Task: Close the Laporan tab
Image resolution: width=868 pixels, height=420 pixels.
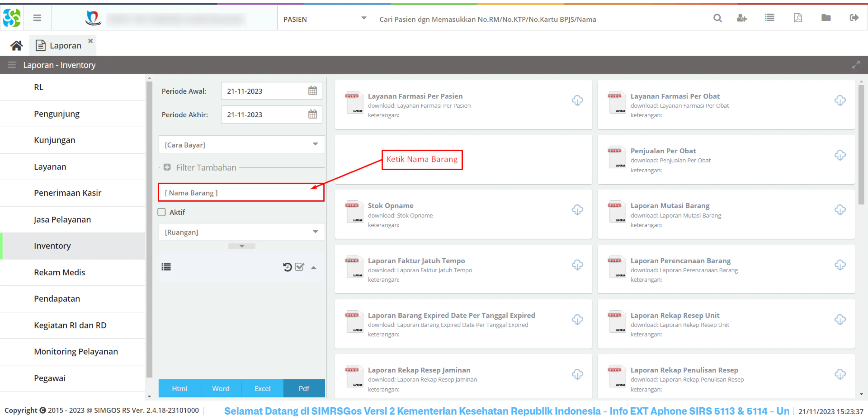Action: (90, 41)
